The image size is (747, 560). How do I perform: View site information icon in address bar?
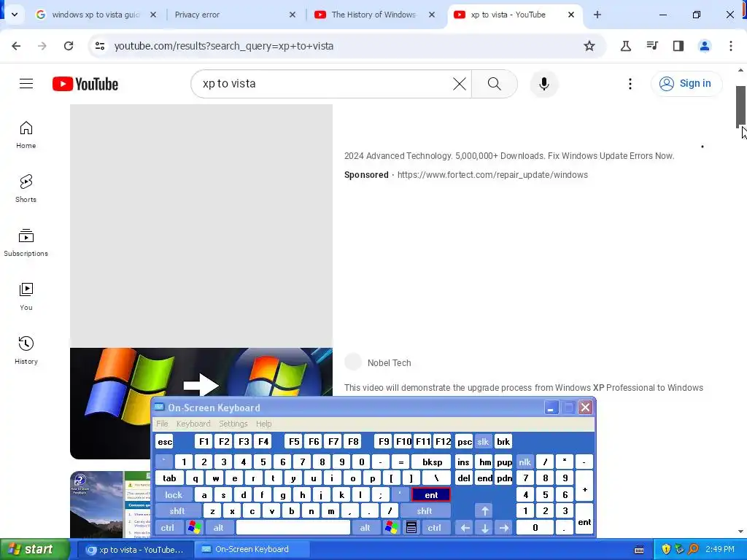tap(99, 46)
